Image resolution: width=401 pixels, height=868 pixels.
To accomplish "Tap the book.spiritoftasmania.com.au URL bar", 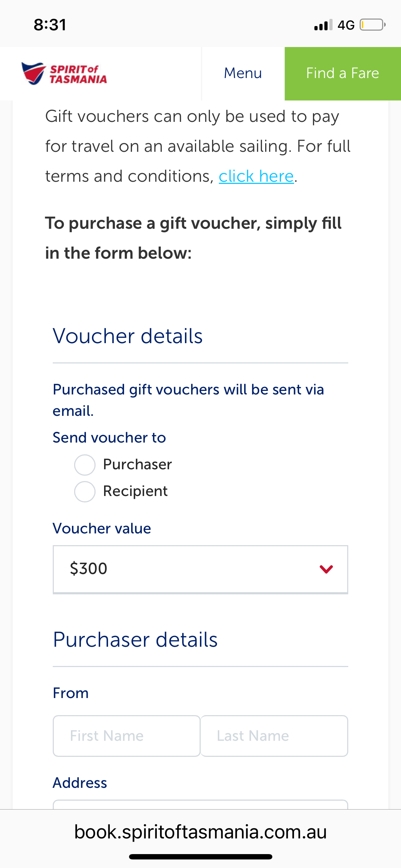I will (200, 832).
